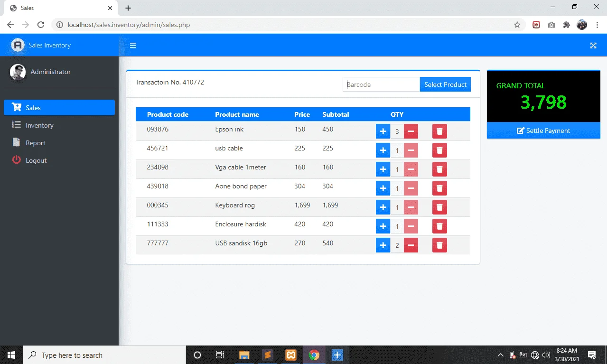Click plus button for usb cable

[383, 150]
